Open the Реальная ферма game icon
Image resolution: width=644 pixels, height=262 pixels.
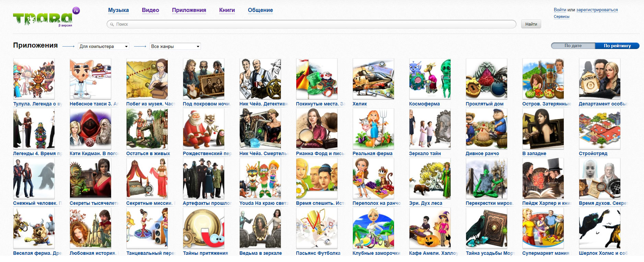tap(373, 129)
